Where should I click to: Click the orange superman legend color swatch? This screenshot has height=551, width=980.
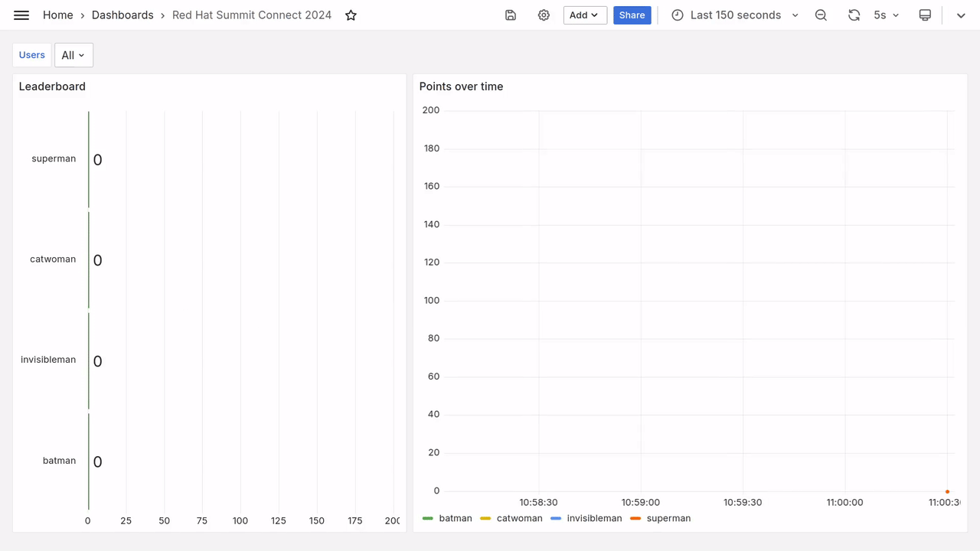pyautogui.click(x=635, y=519)
